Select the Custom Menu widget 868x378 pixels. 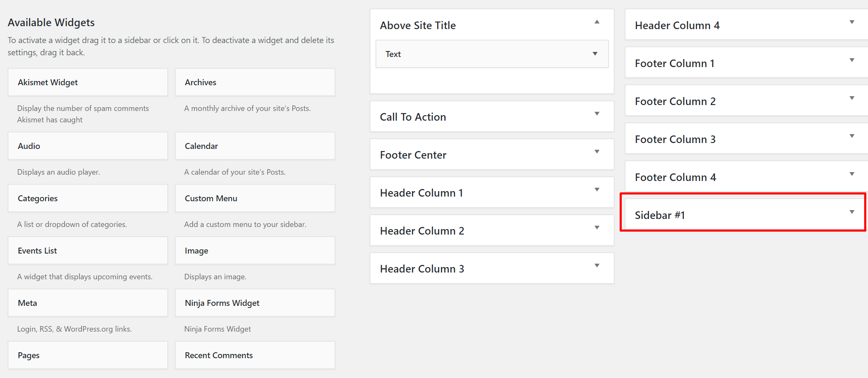(x=255, y=198)
